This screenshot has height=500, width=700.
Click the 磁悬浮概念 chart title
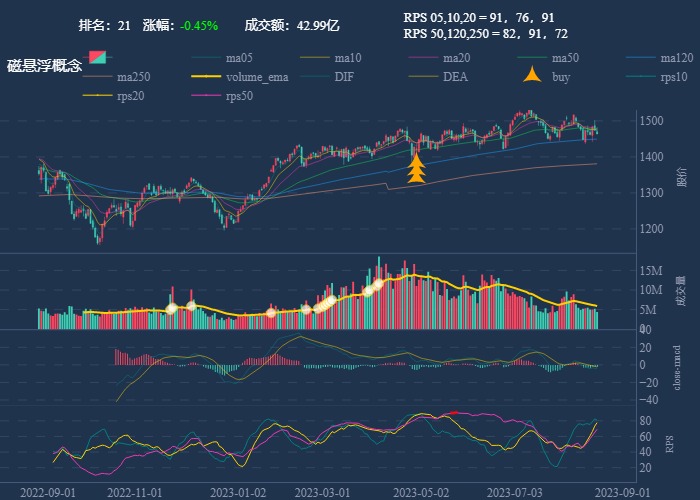click(45, 65)
